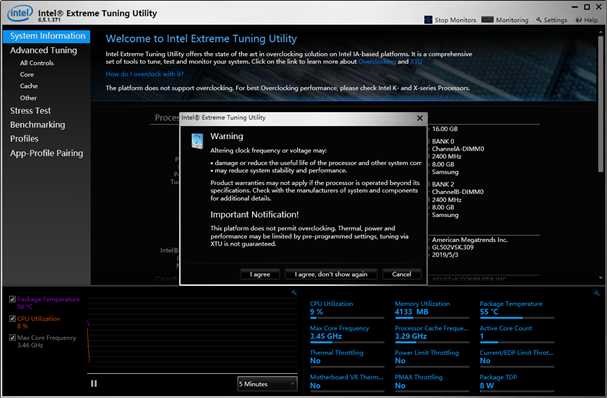Click the CPU Utilization 9 % monitor
Viewport: 607px width, 398px height.
347,309
